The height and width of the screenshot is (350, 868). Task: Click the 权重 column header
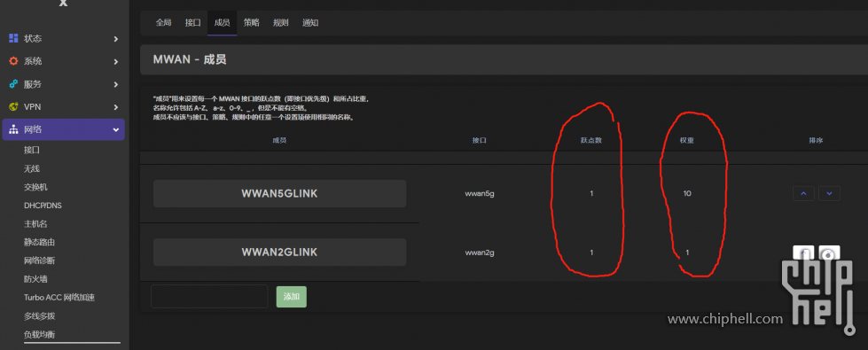tap(687, 140)
